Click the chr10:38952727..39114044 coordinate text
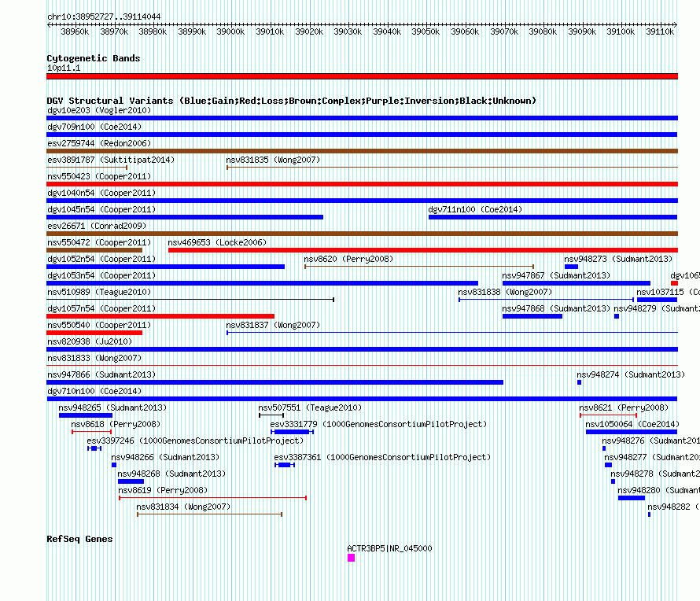Image resolution: width=700 pixels, height=601 pixels. 104,17
